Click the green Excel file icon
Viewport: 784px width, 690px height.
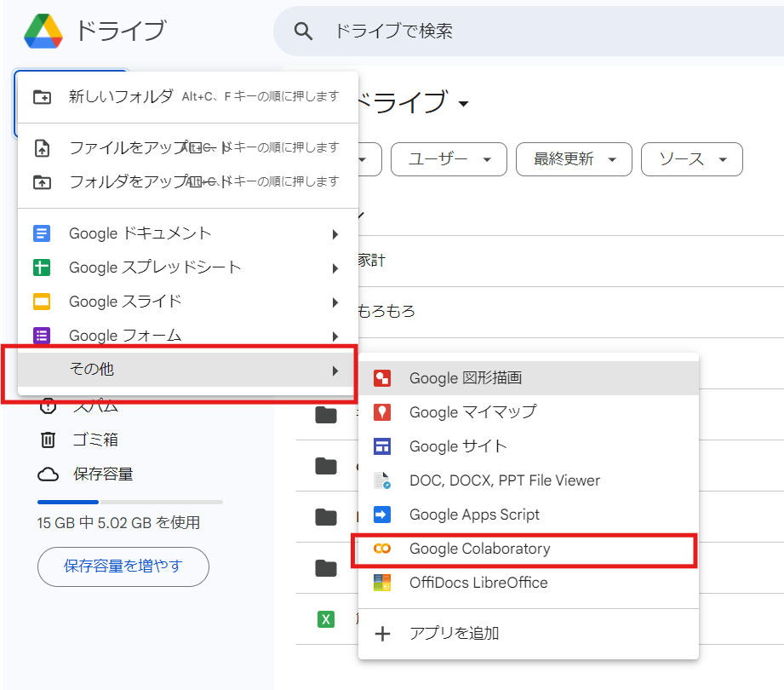click(326, 619)
